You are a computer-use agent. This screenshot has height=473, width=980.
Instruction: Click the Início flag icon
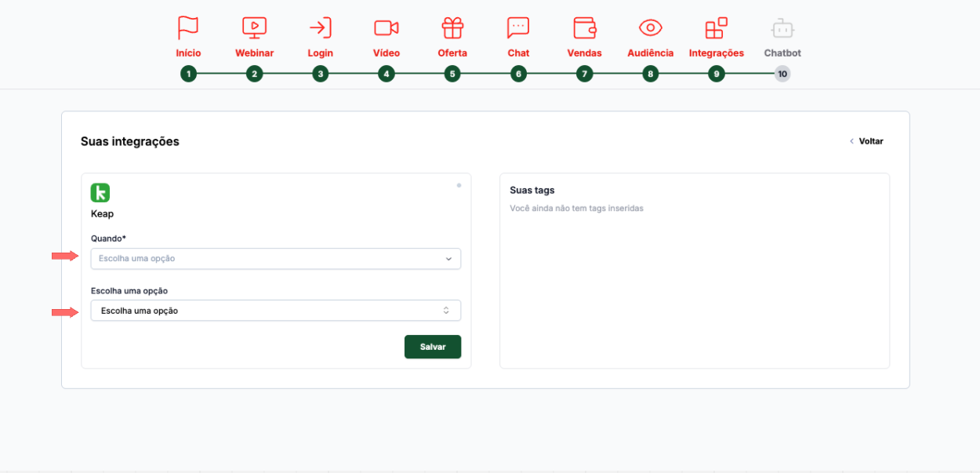coord(188,27)
